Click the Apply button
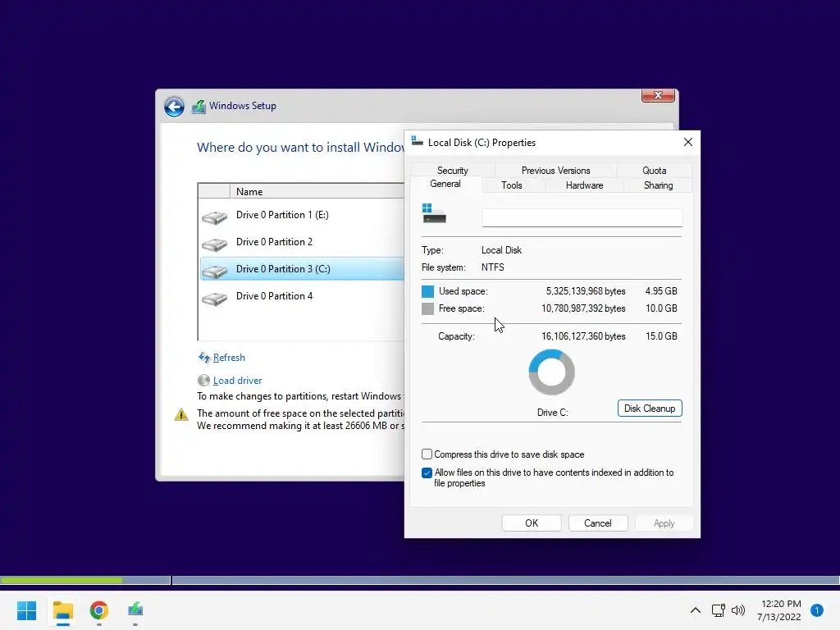 (664, 523)
